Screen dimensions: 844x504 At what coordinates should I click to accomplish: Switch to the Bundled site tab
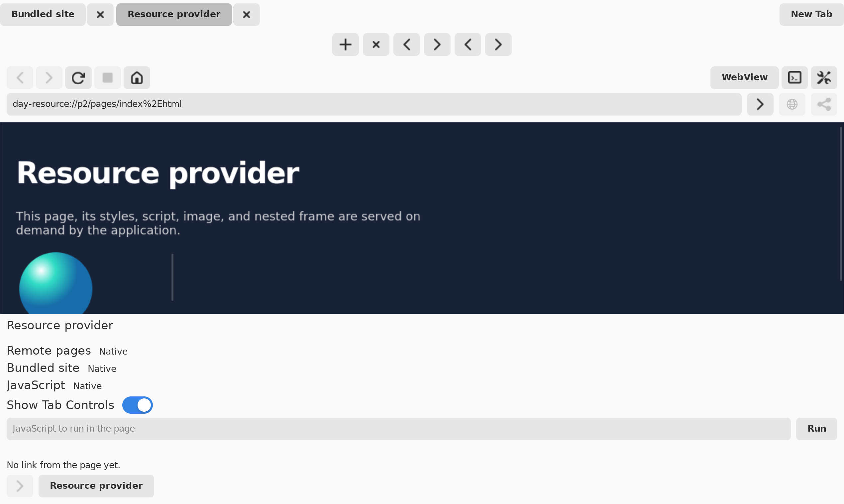[43, 15]
